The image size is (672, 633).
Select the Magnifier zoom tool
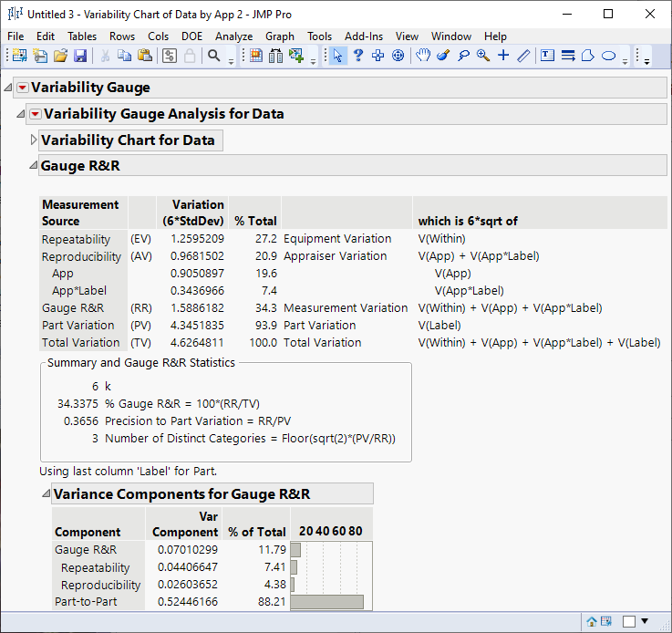click(x=483, y=56)
